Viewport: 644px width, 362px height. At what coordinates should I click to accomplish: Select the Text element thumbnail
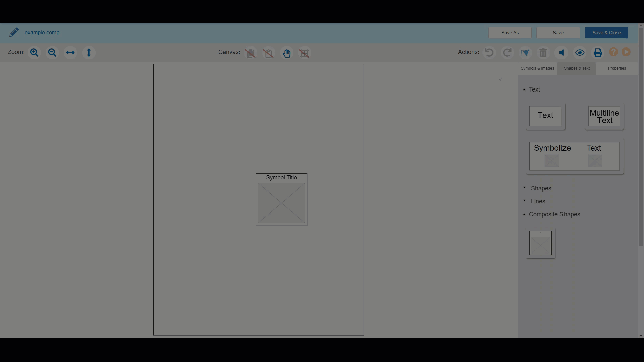(x=545, y=116)
